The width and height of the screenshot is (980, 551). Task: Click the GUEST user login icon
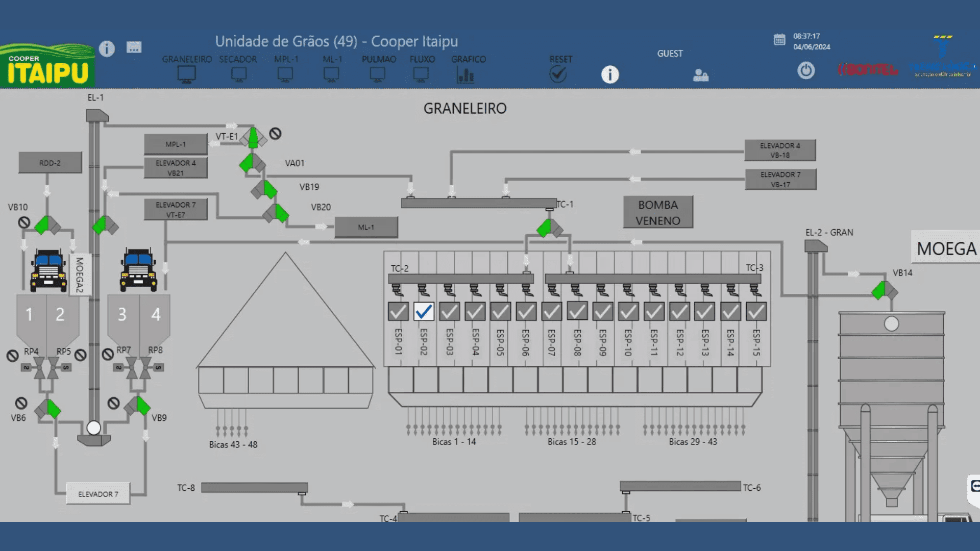tap(701, 75)
